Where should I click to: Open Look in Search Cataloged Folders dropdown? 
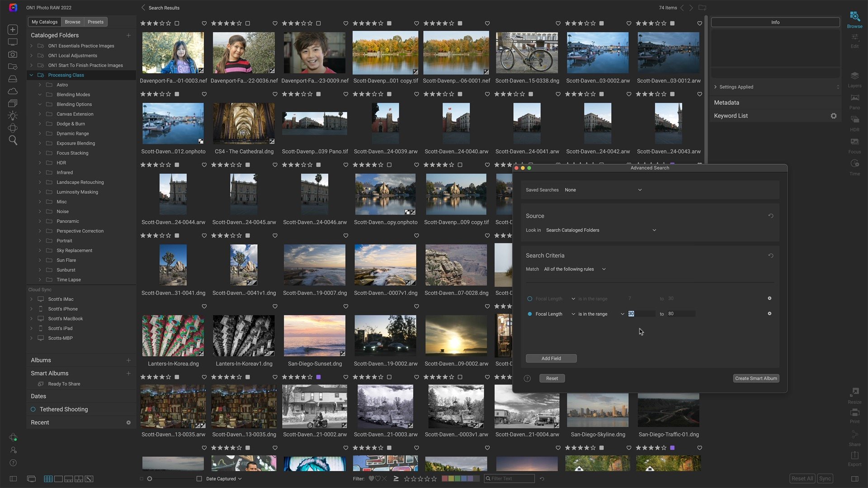(x=601, y=230)
